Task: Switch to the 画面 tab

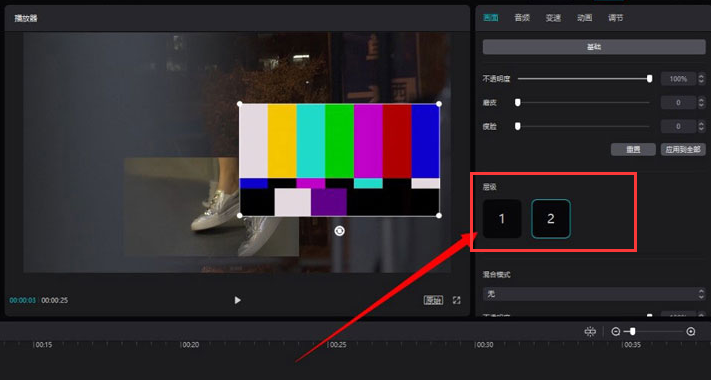Action: point(491,18)
